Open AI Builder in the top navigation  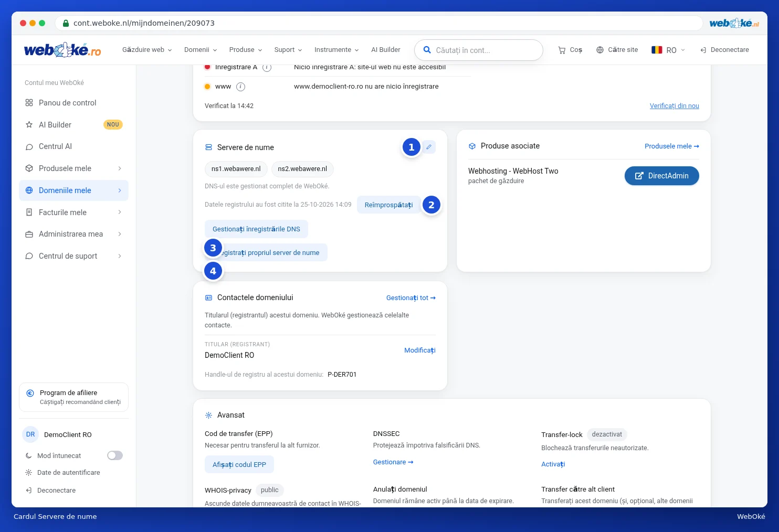coord(386,50)
